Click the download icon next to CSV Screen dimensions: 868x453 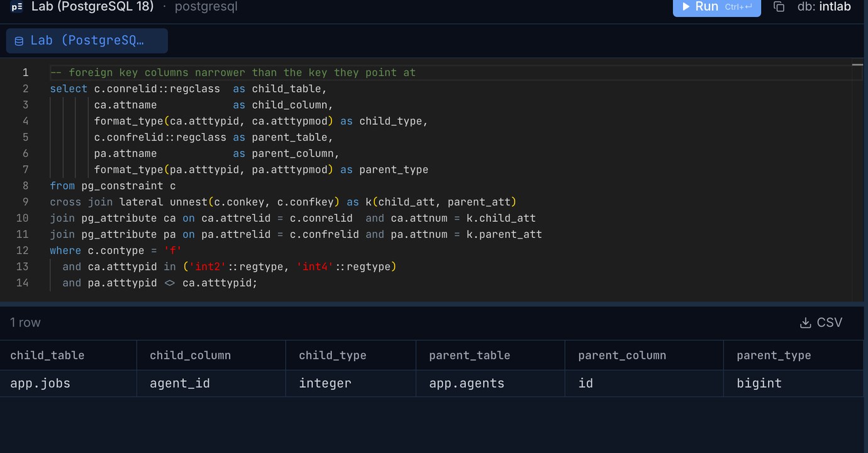pos(805,323)
